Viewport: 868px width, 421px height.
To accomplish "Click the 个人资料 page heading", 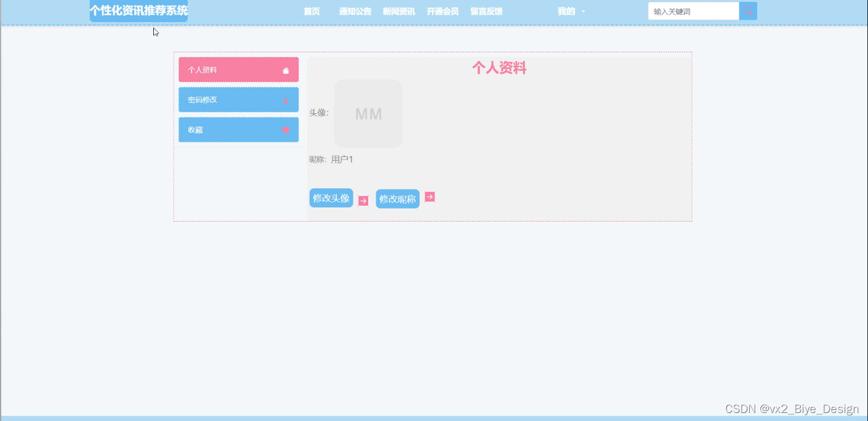I will click(499, 68).
